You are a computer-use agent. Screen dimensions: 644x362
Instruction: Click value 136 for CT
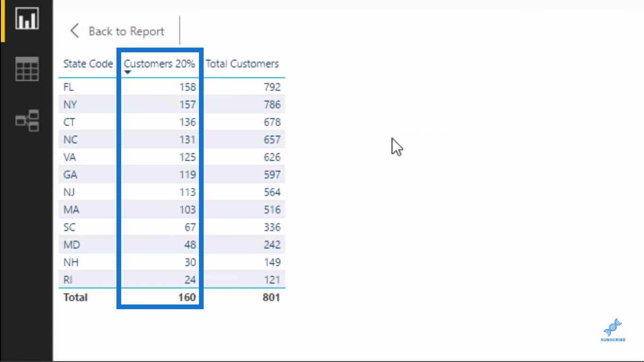point(187,122)
